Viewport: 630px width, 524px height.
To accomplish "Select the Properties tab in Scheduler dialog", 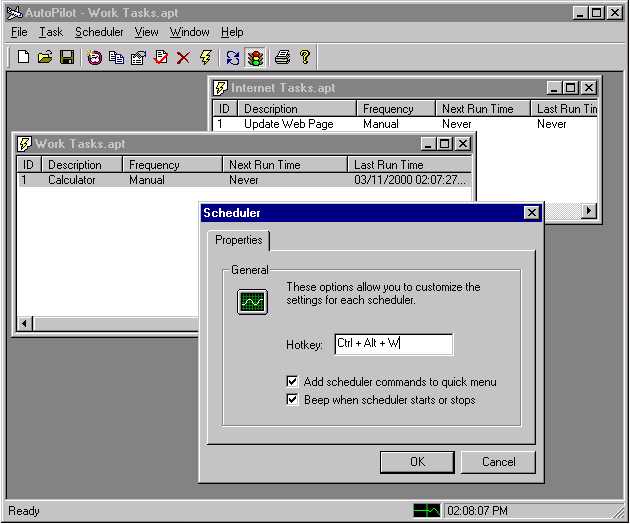I will point(239,240).
